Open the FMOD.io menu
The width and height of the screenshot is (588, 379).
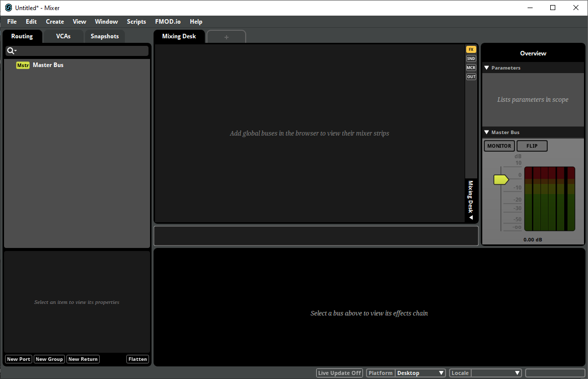(x=168, y=22)
